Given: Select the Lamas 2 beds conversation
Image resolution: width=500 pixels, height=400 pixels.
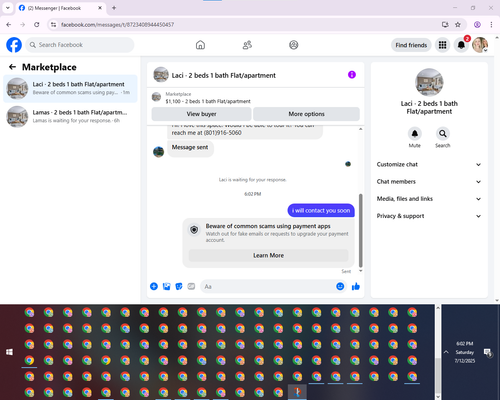Looking at the screenshot, I should (x=70, y=116).
